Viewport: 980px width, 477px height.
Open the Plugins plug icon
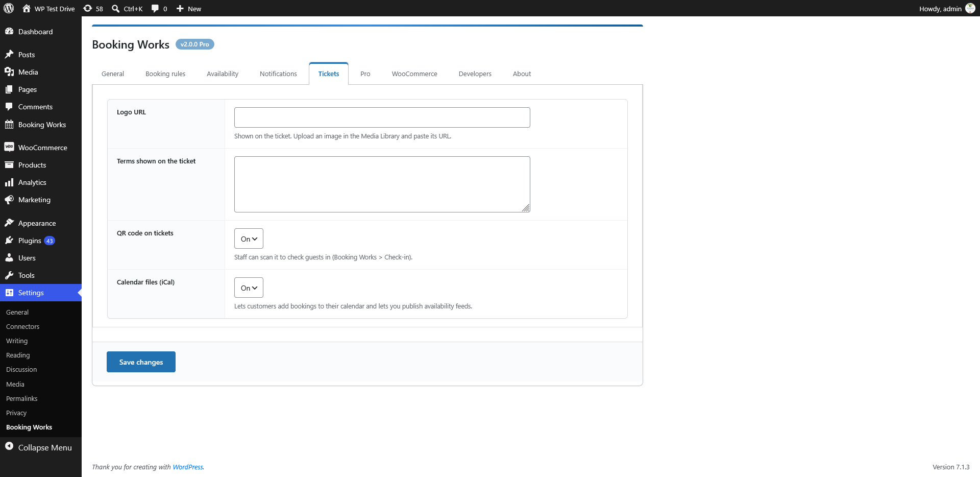[9, 240]
